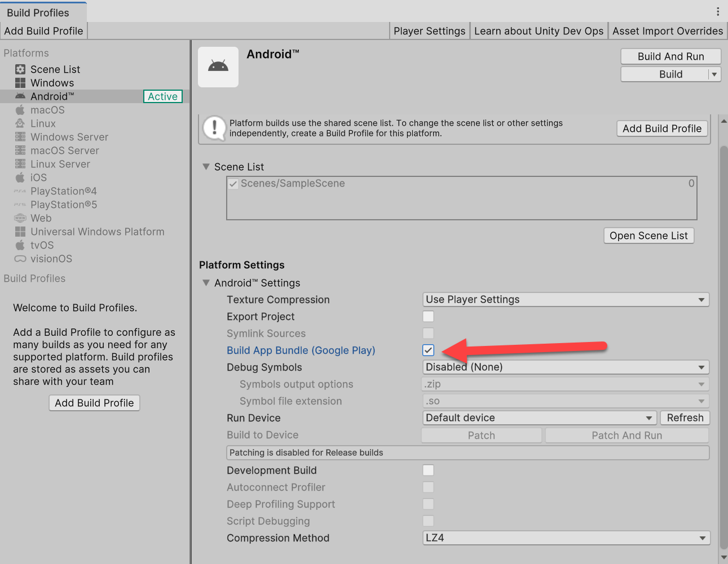Click the Script Debugging checkbox
The image size is (728, 564).
pyautogui.click(x=429, y=521)
